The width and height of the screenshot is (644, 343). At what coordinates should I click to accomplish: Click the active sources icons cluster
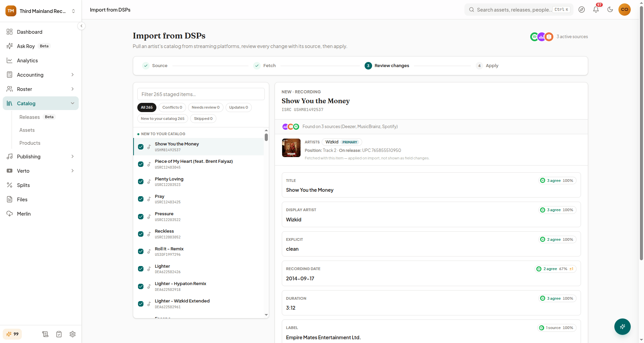(541, 36)
